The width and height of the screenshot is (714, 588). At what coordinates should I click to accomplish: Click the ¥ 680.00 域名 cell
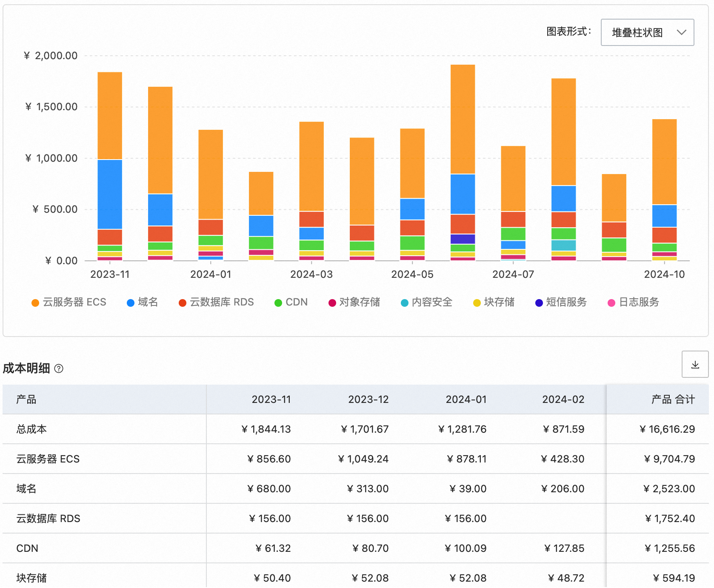coord(269,489)
